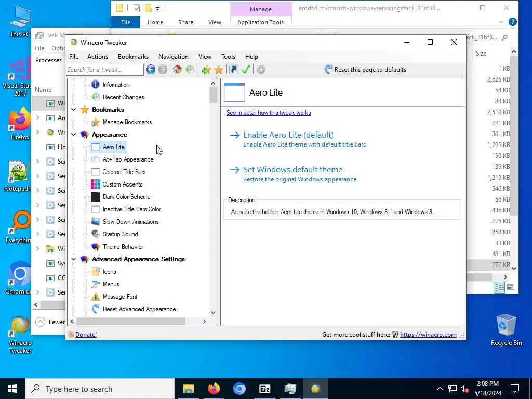Open the View menu in Winaero Tweaker
This screenshot has width=532, height=399.
click(x=205, y=57)
